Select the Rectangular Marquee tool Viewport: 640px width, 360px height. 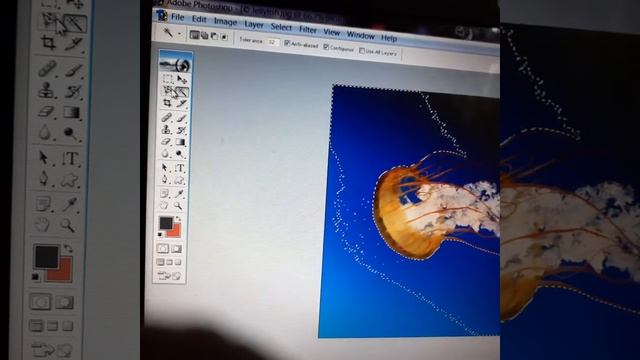click(x=168, y=79)
